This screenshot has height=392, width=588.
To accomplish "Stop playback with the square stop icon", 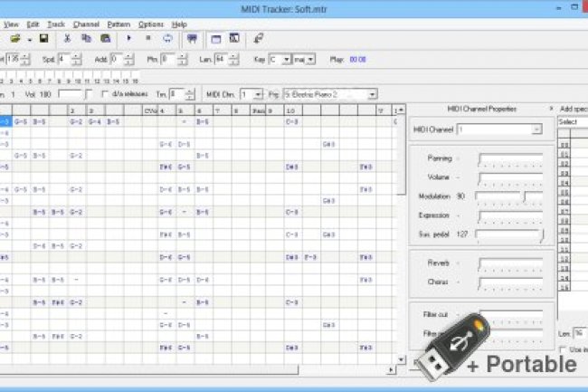I will click(x=148, y=38).
